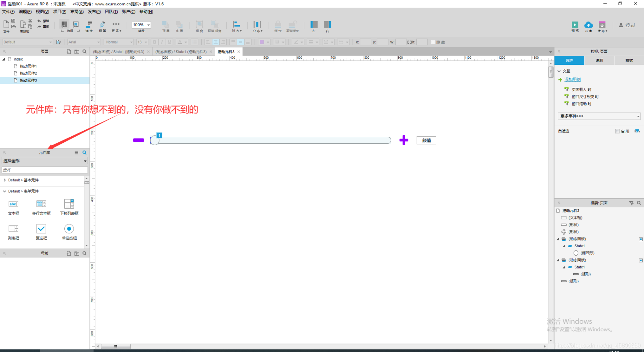
Task: Click the Login (登录) account button
Action: (627, 25)
